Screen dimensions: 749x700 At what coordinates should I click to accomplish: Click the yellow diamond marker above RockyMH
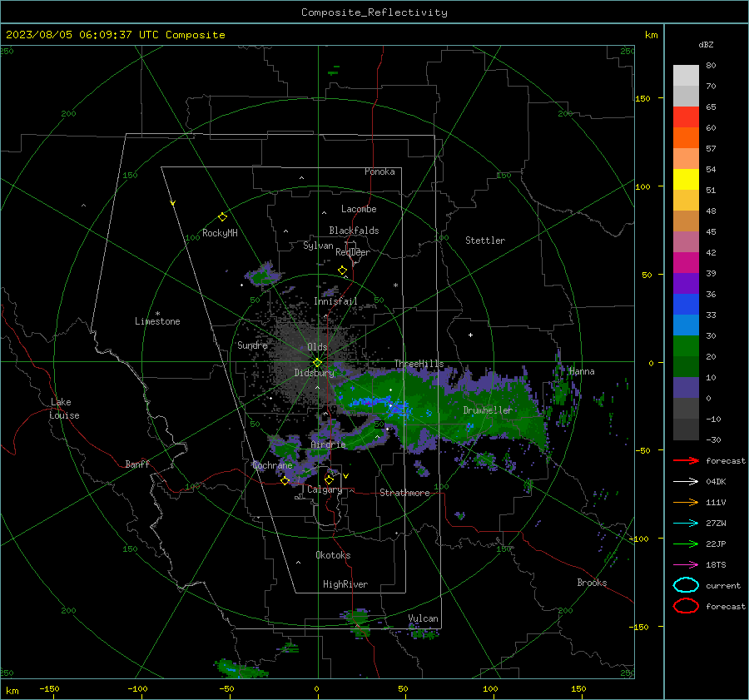pyautogui.click(x=222, y=217)
